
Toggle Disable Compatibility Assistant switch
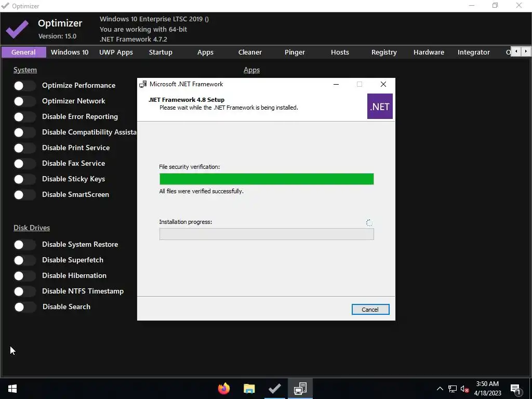pyautogui.click(x=24, y=132)
